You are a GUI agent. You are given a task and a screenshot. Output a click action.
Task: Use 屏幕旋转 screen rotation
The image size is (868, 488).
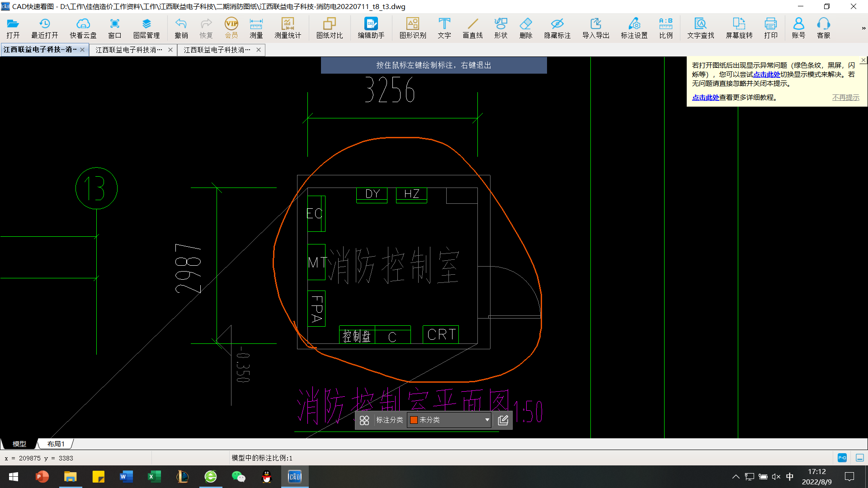point(739,28)
